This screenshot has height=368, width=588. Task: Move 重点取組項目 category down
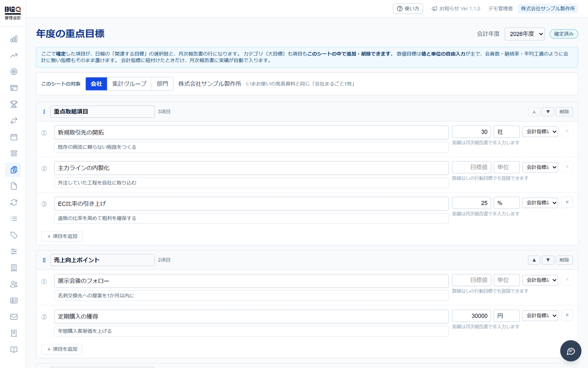(x=548, y=112)
